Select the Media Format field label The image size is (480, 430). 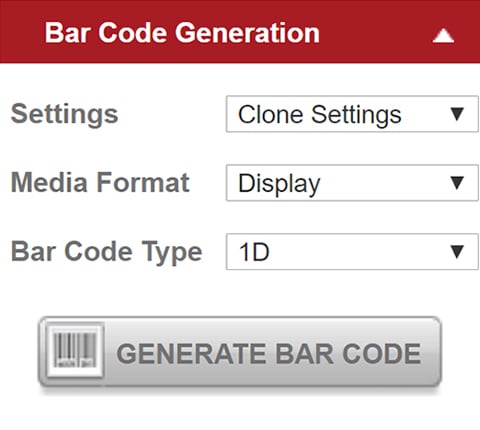click(x=100, y=182)
